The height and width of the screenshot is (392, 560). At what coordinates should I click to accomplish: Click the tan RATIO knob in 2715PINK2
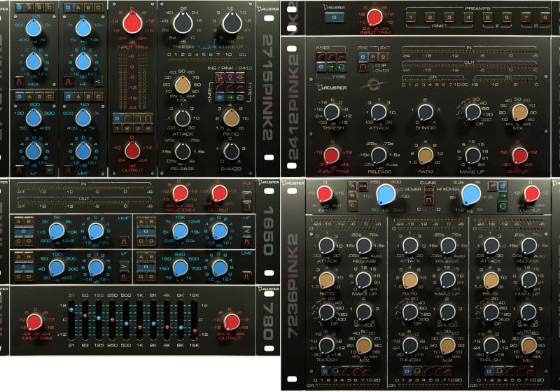tap(231, 118)
